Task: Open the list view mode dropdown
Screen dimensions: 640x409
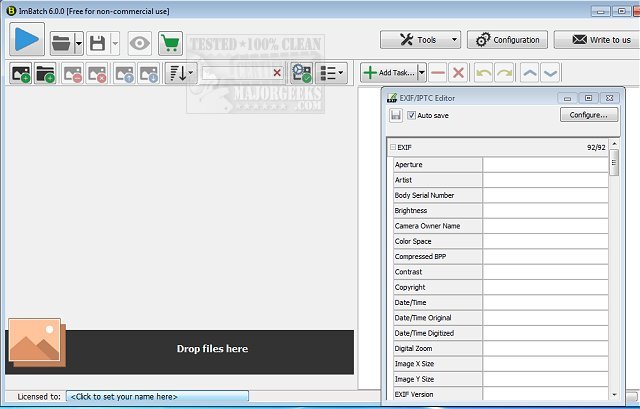Action: 331,73
